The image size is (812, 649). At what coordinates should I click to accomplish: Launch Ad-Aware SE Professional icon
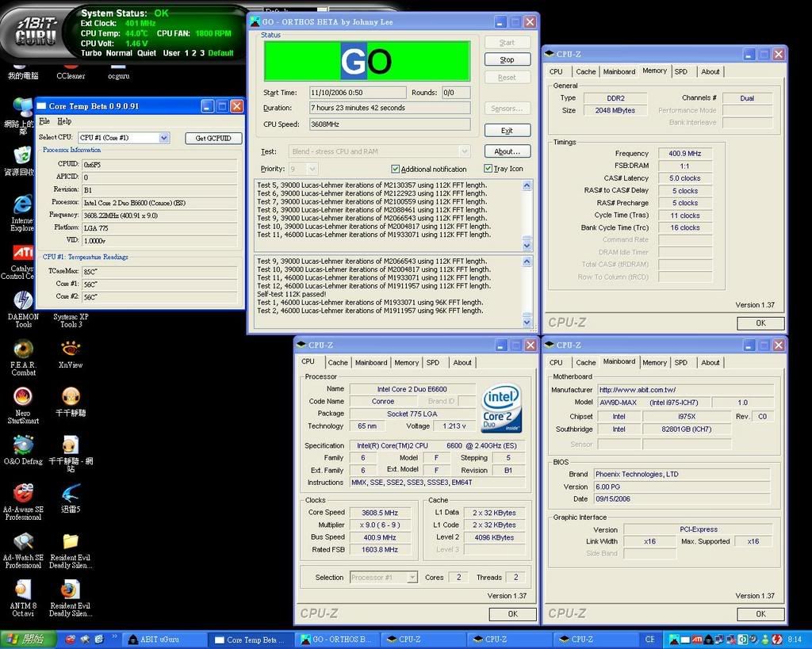(x=23, y=502)
